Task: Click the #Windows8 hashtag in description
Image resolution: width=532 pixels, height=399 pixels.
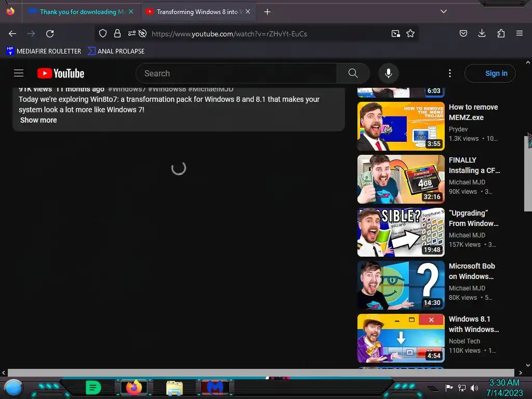Action: 167,89
